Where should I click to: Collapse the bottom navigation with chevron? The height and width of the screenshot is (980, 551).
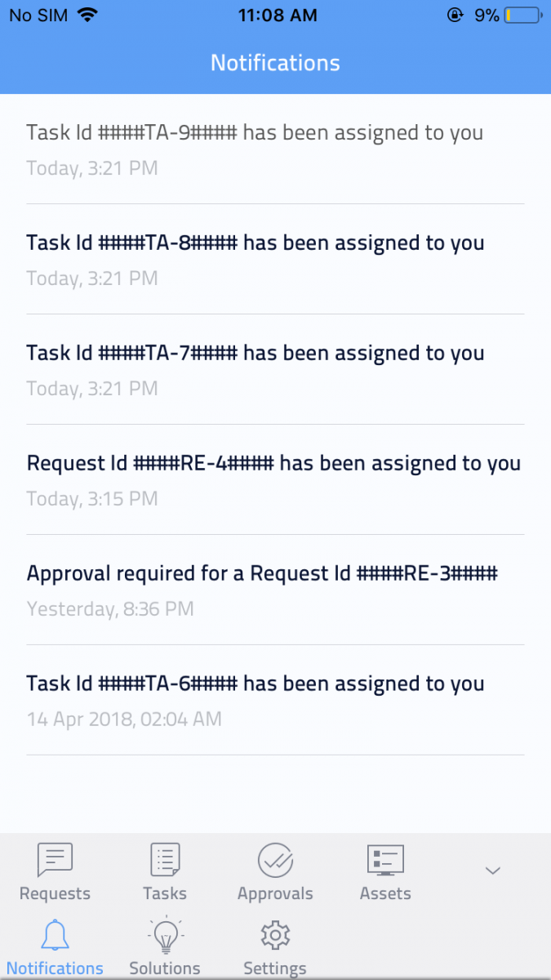click(x=492, y=871)
